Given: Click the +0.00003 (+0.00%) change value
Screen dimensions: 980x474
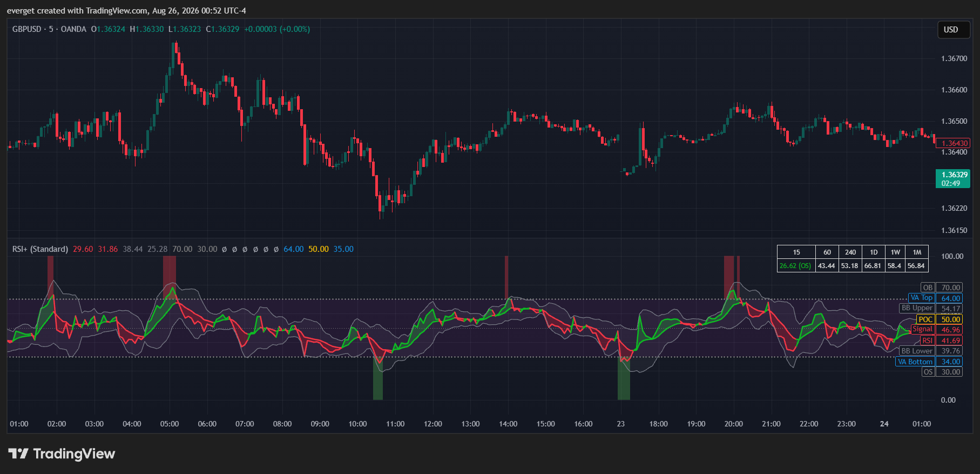Looking at the screenshot, I should (277, 29).
